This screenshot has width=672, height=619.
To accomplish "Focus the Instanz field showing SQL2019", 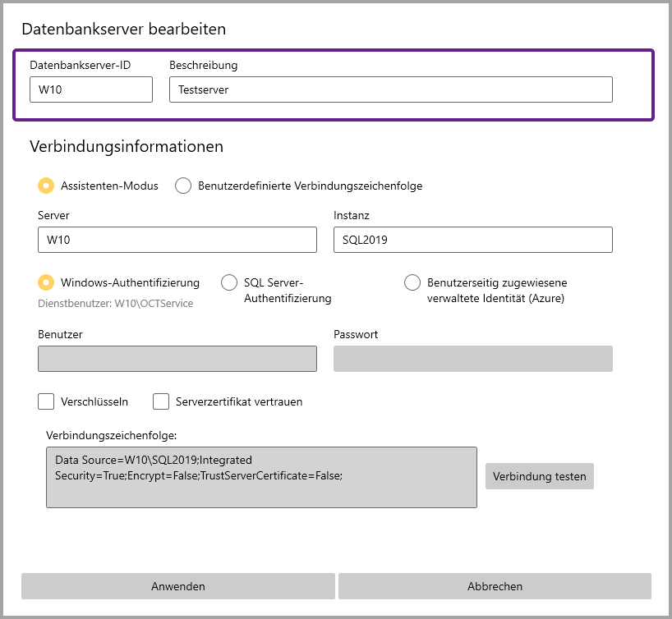I will tap(472, 240).
